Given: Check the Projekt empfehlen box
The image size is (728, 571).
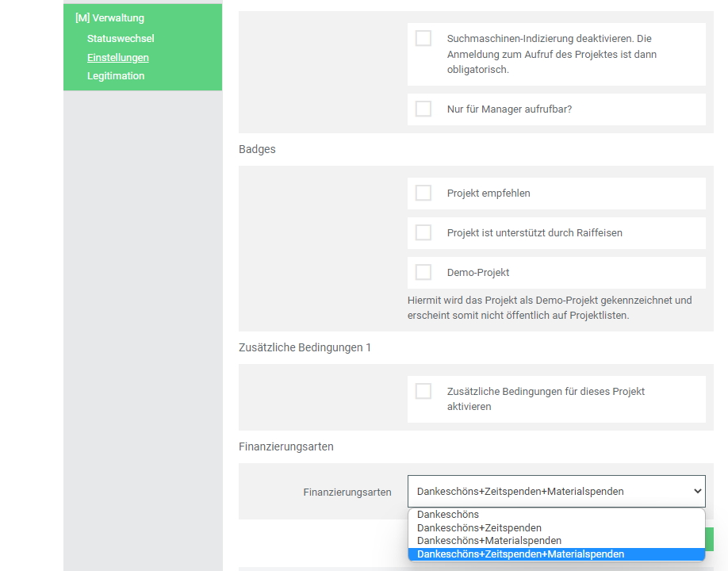Looking at the screenshot, I should pos(423,193).
